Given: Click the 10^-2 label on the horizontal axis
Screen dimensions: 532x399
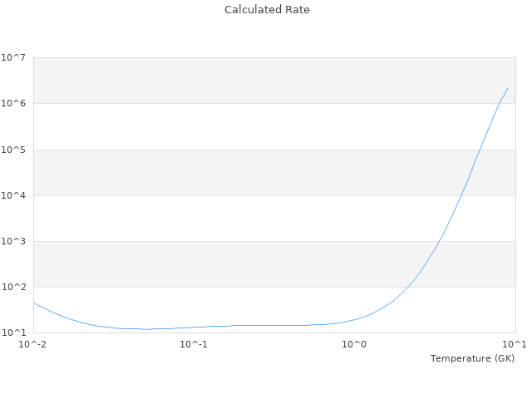Looking at the screenshot, I should coord(33,344).
